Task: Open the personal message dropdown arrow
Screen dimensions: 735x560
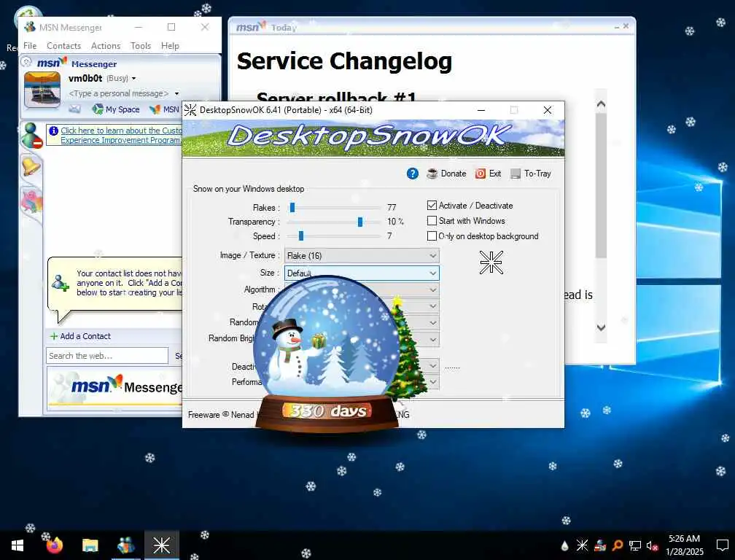Action: tap(176, 94)
